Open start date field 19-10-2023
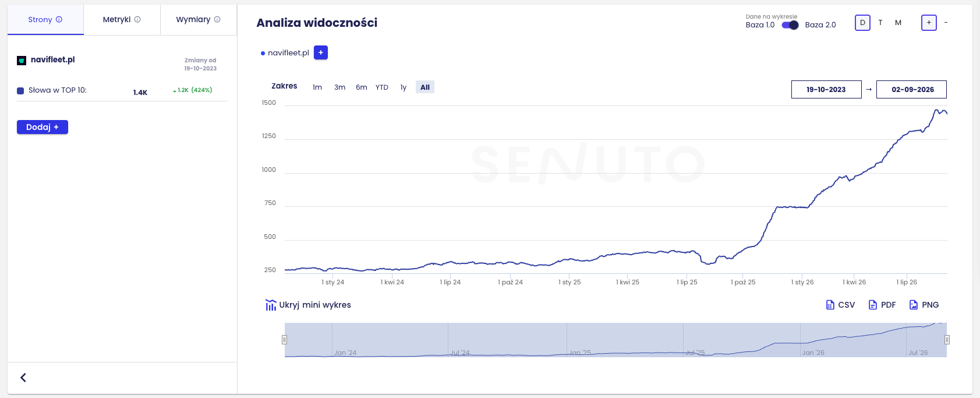Screen dimensions: 980x398 pyautogui.click(x=826, y=89)
